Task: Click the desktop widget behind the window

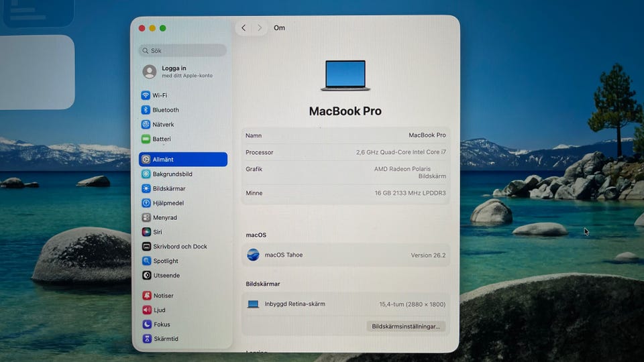Action: (37, 72)
